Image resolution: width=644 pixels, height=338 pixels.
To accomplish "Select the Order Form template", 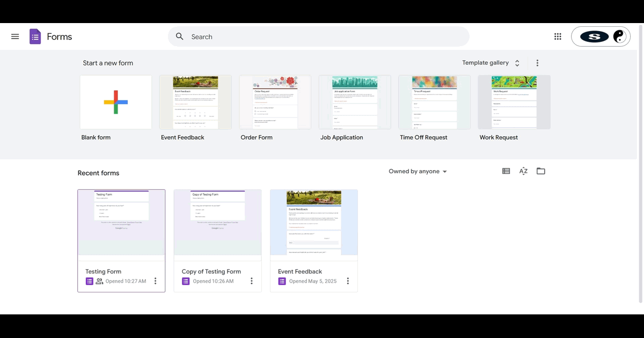I will click(x=275, y=102).
